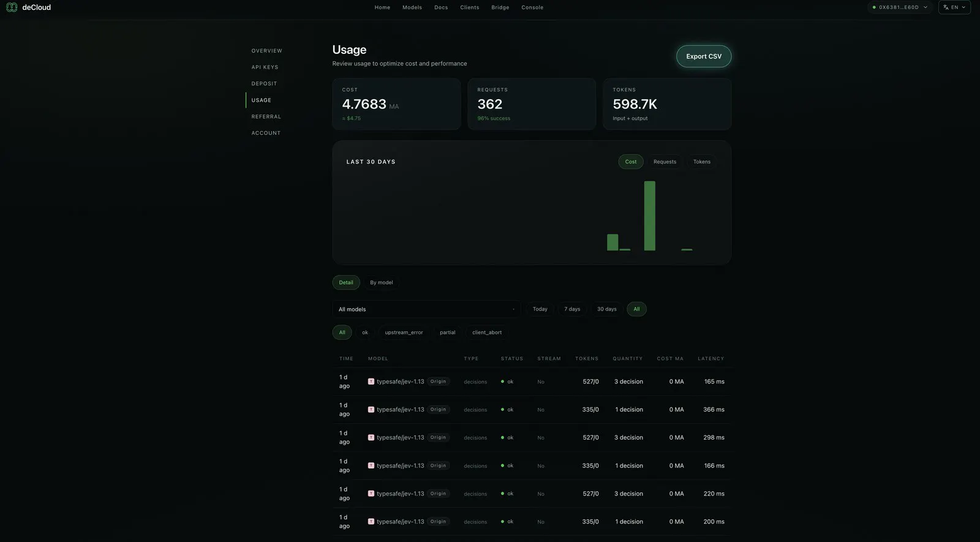Open the wallet address 0X6381…E60D dropdown

[900, 7]
